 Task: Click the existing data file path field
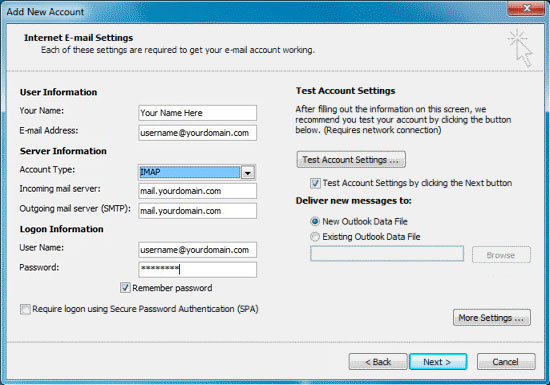[x=387, y=254]
